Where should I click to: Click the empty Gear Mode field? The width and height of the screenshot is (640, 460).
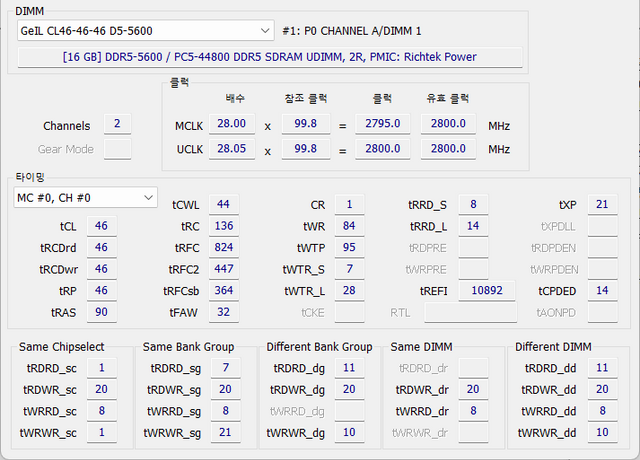coord(117,149)
